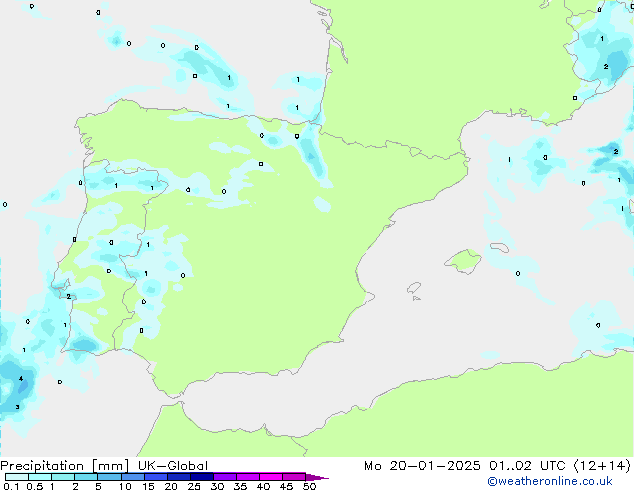Screen dimensions: 634x490
Task: Click the legend label '0.1'
Action: click(11, 486)
